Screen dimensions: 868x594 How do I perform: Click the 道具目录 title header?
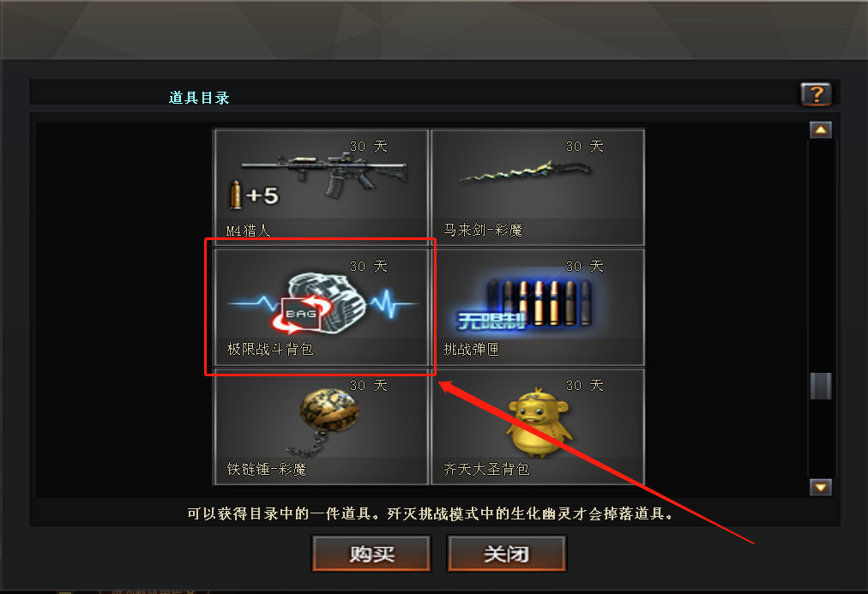(199, 98)
